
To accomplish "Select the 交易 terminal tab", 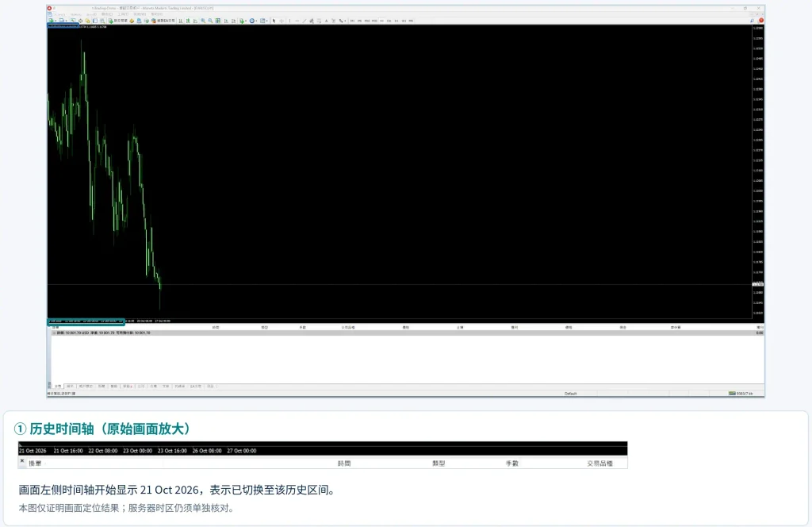I will point(58,386).
